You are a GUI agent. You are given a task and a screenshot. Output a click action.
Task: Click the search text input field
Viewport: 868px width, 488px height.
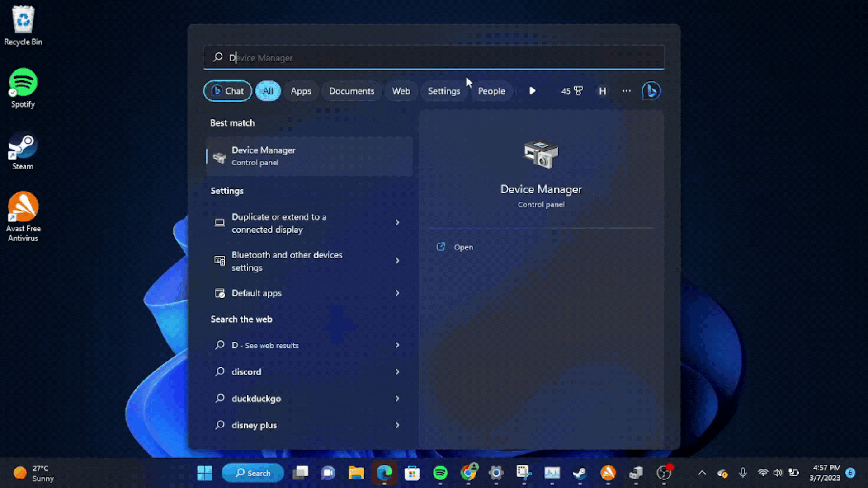(434, 57)
